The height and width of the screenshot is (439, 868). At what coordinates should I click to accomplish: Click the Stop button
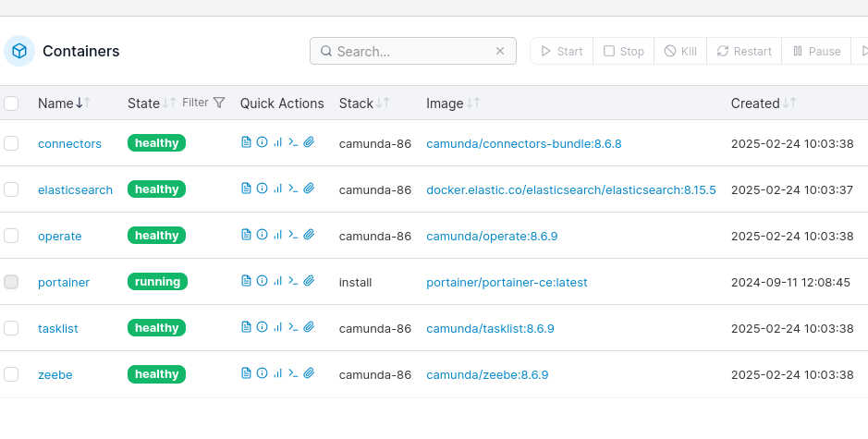point(623,51)
